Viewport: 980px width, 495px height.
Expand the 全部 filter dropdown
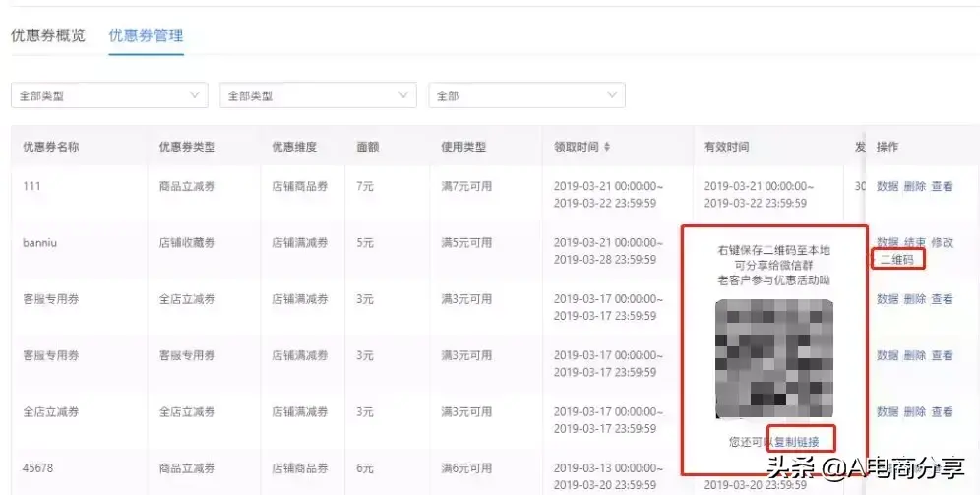tap(526, 95)
